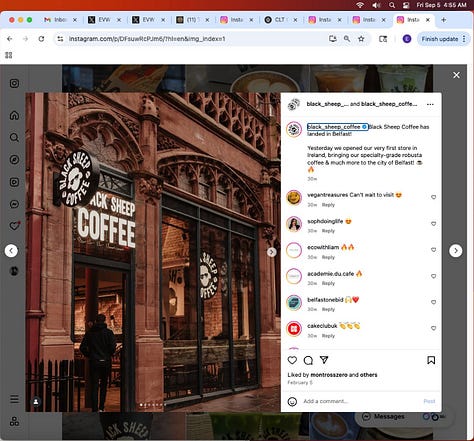Like the belfastonebid comment
Image resolution: width=474 pixels, height=441 pixels.
(x=433, y=302)
